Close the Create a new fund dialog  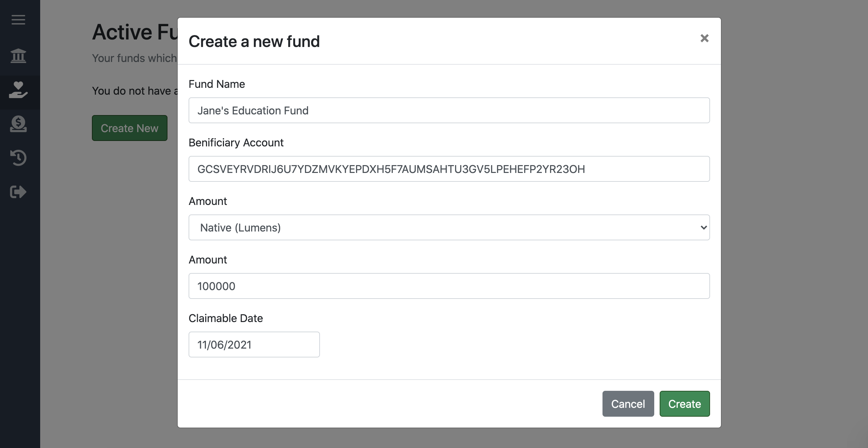click(704, 38)
